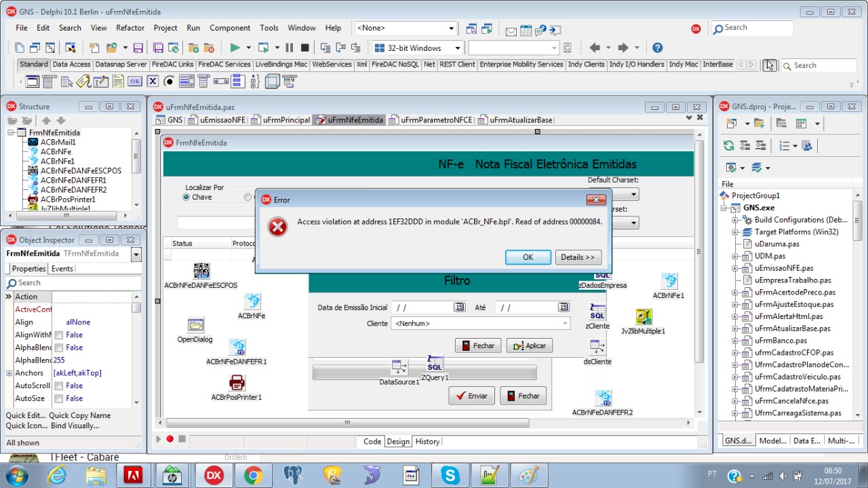This screenshot has height=488, width=868.
Task: Click the Add New Project icon in Project Manager
Action: pos(731,124)
